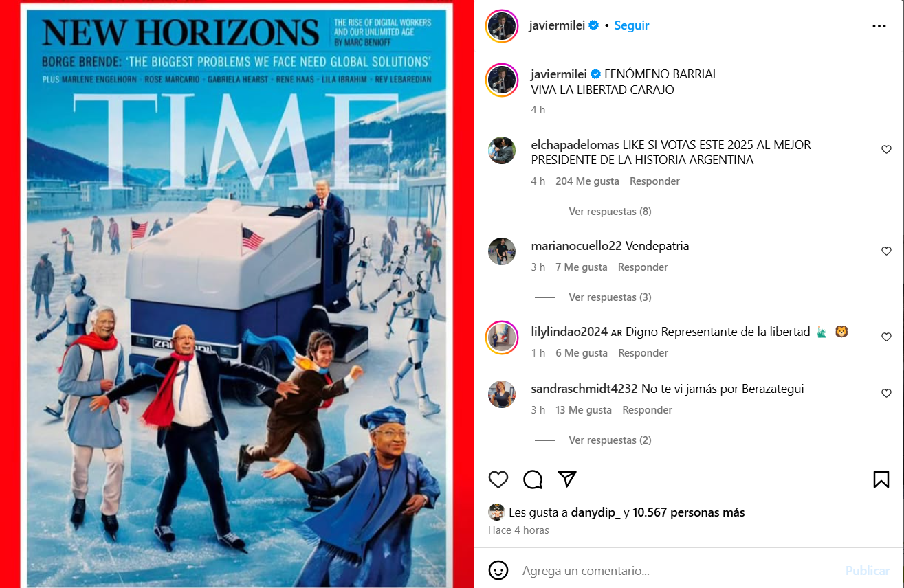The width and height of the screenshot is (904, 588).
Task: Open elchapadelomas profile avatar
Action: click(x=502, y=150)
